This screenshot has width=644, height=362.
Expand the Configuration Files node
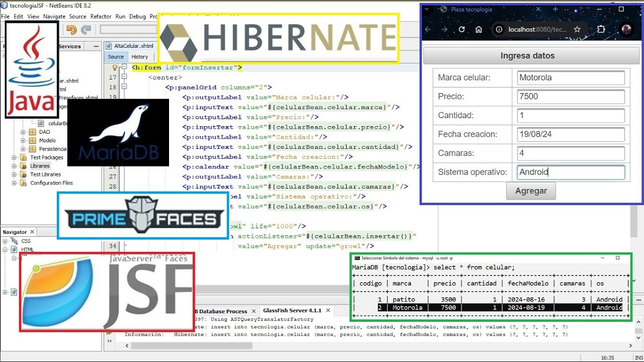pos(15,183)
